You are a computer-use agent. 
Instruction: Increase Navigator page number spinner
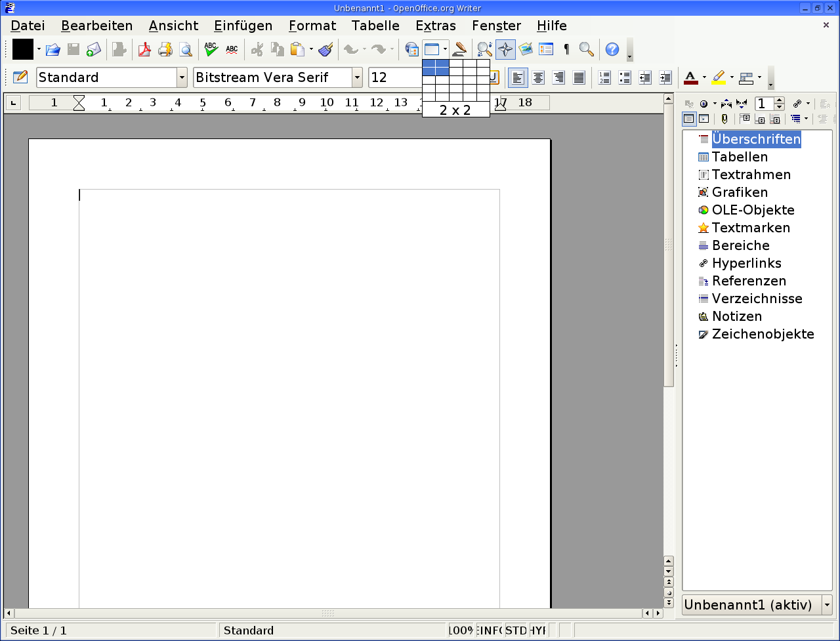(x=779, y=100)
